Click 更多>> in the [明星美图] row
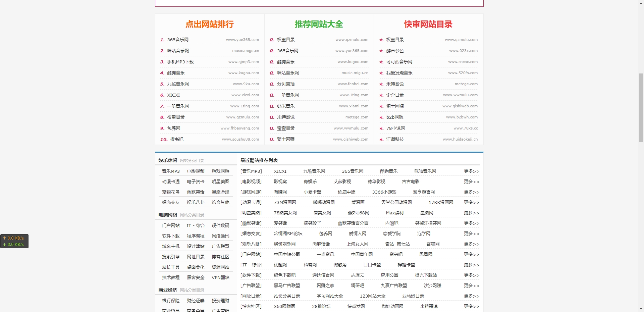644x312 pixels. 472,213
